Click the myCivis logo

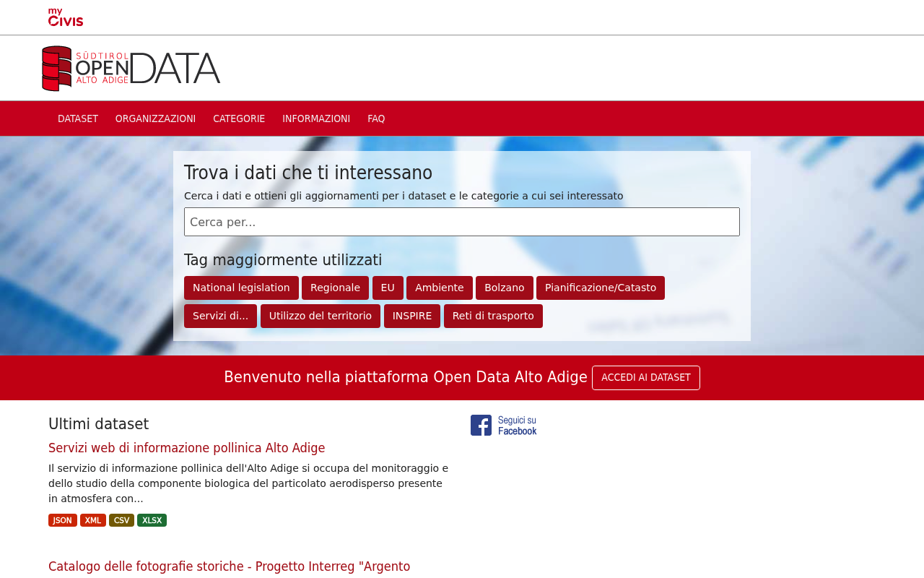[66, 17]
